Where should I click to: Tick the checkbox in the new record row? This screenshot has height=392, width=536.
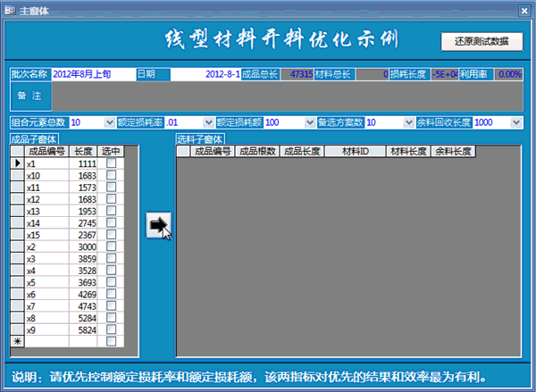[x=111, y=341]
